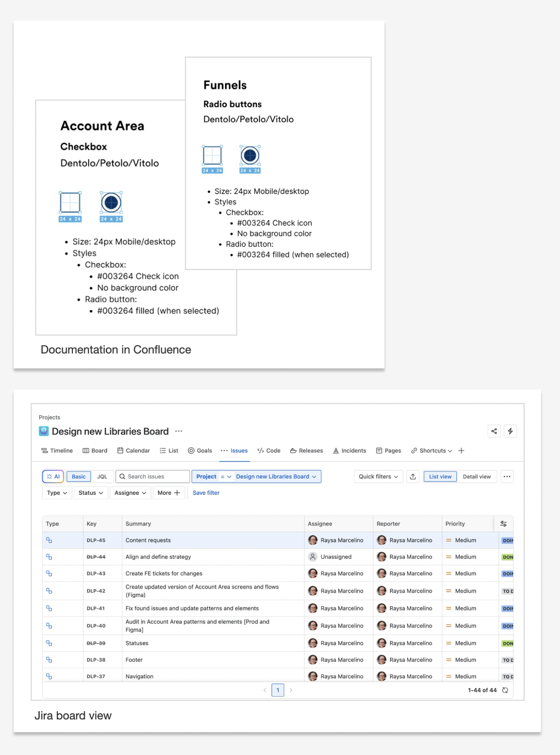Viewport: 560px width, 755px height.
Task: Click the AI search mode button
Action: click(53, 476)
